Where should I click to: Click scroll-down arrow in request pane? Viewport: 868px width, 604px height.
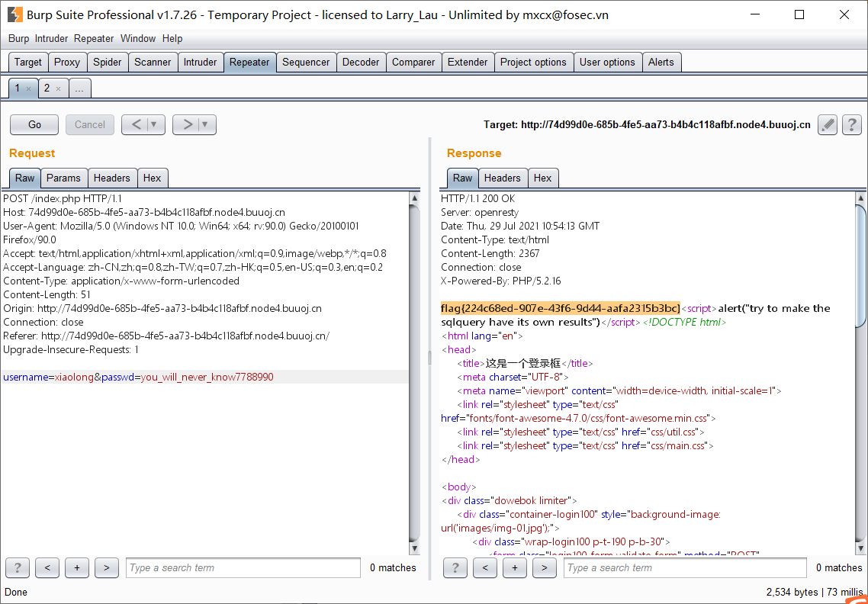click(415, 548)
